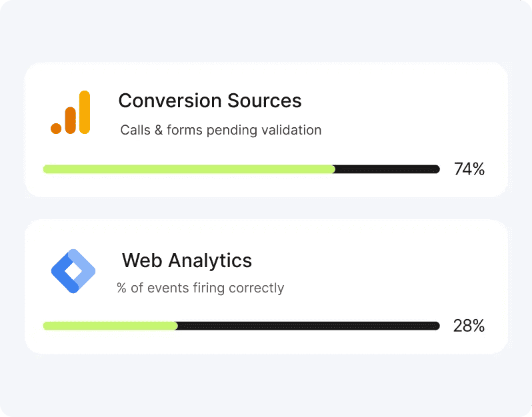This screenshot has height=417, width=532.
Task: Open the Web Analytics heading
Action: [x=187, y=260]
